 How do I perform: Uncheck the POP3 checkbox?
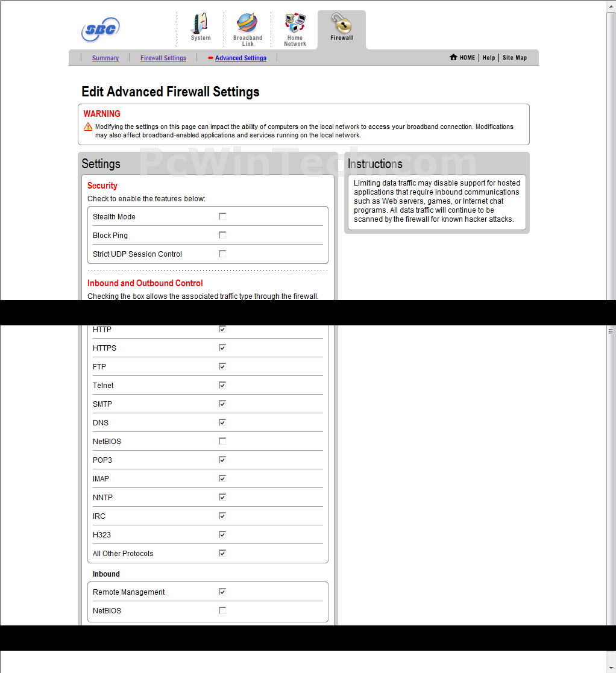tap(222, 460)
